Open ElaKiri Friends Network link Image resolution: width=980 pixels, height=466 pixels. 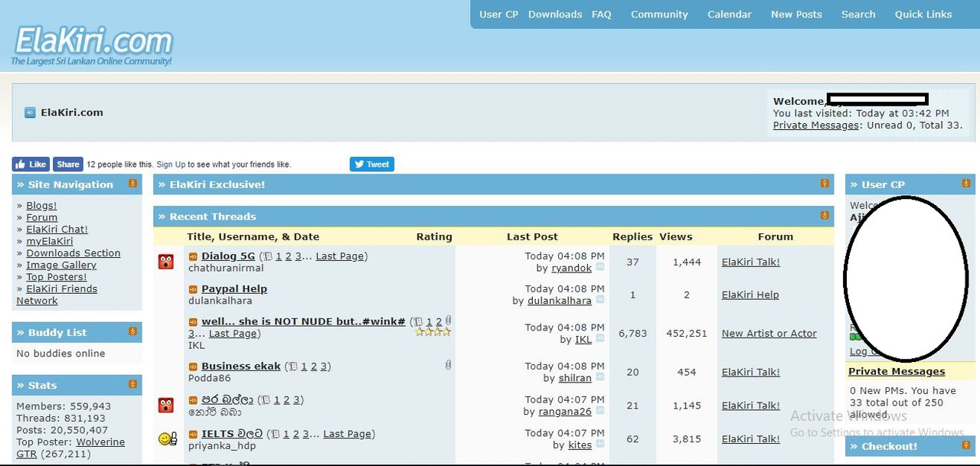[57, 295]
